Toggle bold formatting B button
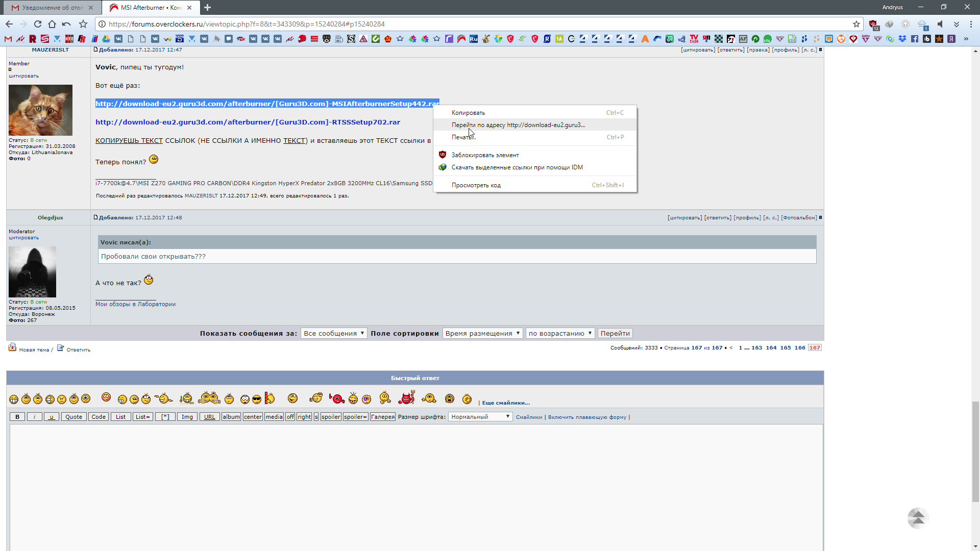Viewport: 980px width, 551px height. 17,417
